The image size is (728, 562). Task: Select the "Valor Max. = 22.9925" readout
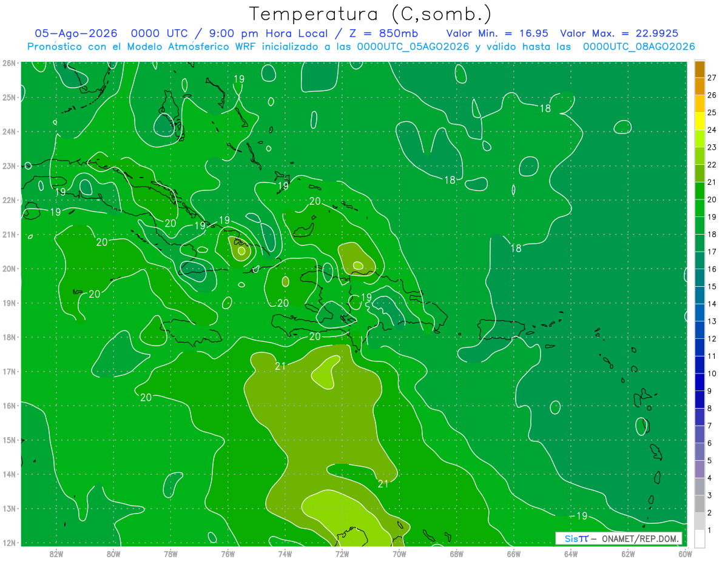[619, 33]
